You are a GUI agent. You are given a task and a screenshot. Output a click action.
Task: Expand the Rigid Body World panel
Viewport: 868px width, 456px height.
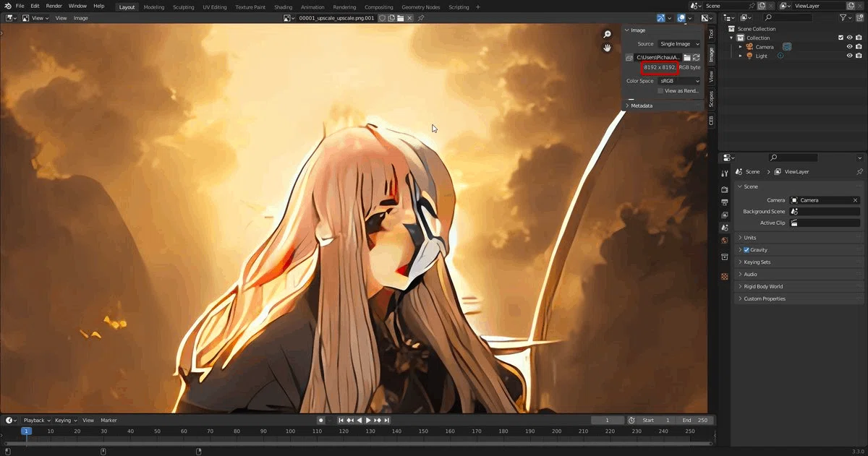pyautogui.click(x=799, y=287)
